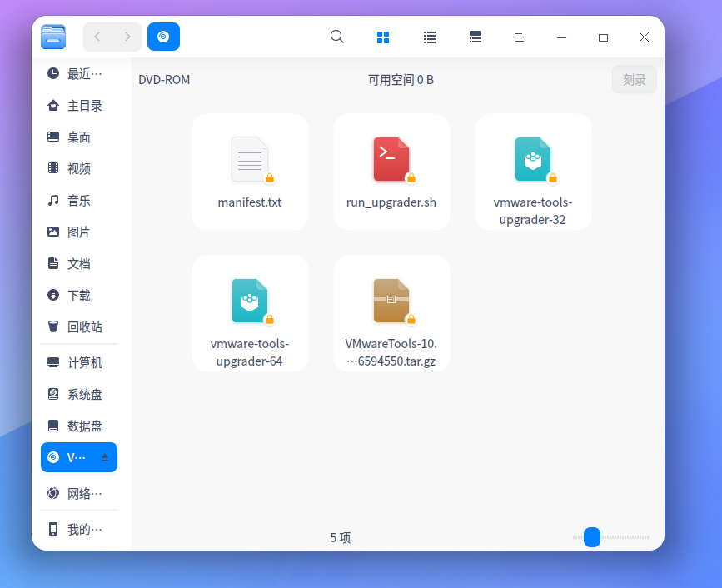Switch to list view mode
This screenshot has height=588, width=722.
click(x=429, y=37)
